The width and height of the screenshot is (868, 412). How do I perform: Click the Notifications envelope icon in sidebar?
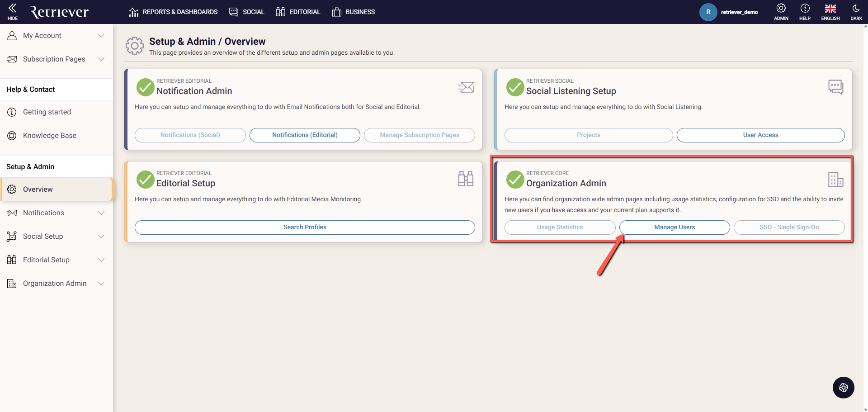pyautogui.click(x=12, y=213)
